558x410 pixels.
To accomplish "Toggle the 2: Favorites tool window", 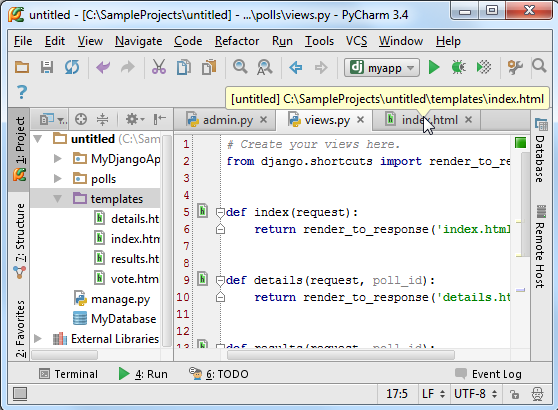I will (20, 328).
